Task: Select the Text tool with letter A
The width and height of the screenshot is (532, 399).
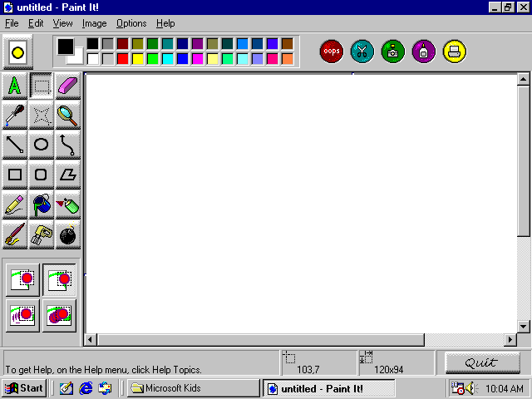Action: click(14, 86)
